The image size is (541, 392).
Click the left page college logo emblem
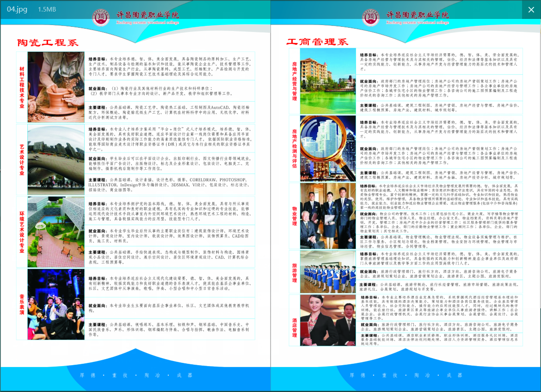tap(100, 18)
